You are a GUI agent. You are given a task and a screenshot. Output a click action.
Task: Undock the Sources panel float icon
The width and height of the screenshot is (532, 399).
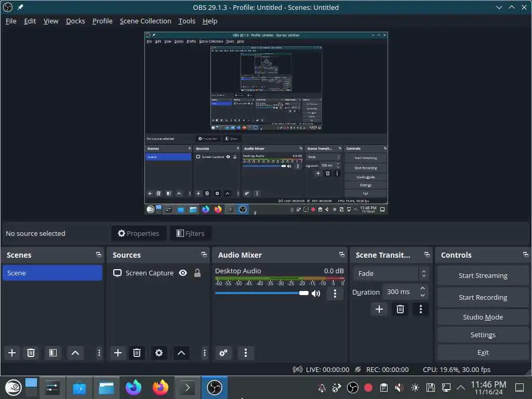(x=204, y=255)
